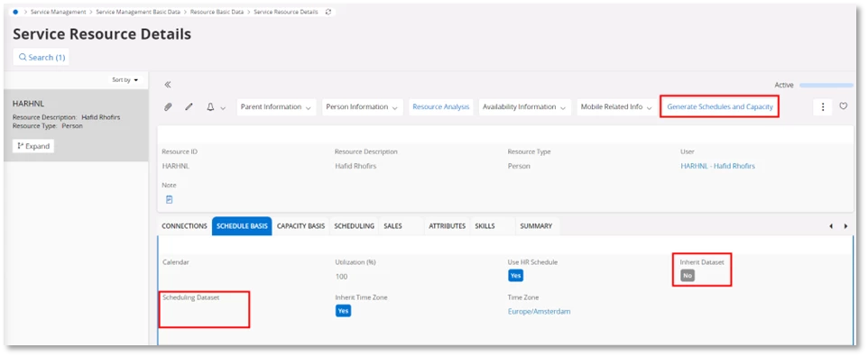Open attachments via paperclip icon
This screenshot has height=357, width=868.
169,106
